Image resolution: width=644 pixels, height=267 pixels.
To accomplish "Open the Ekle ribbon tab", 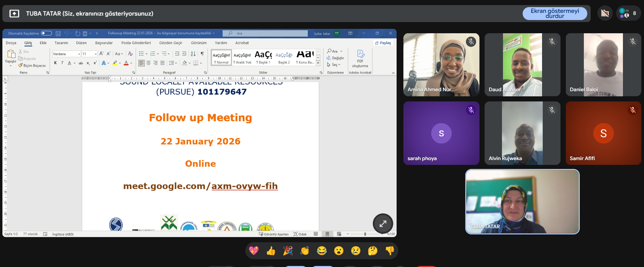I will click(x=43, y=43).
